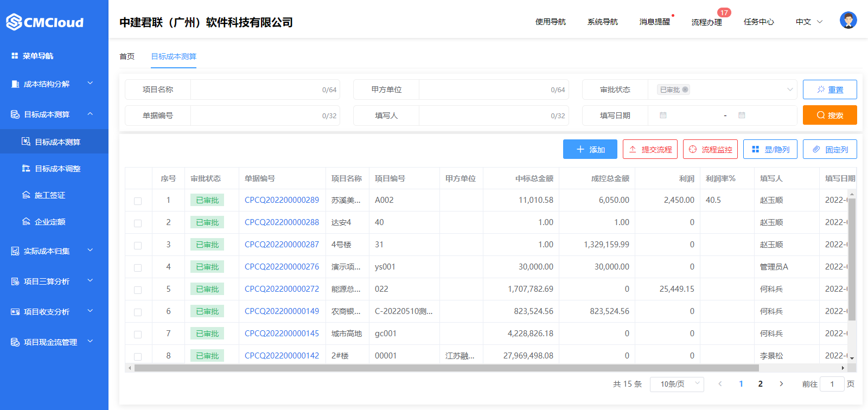Remove the 已审批 filter tag
Viewport: 868px width, 410px height.
(x=685, y=89)
